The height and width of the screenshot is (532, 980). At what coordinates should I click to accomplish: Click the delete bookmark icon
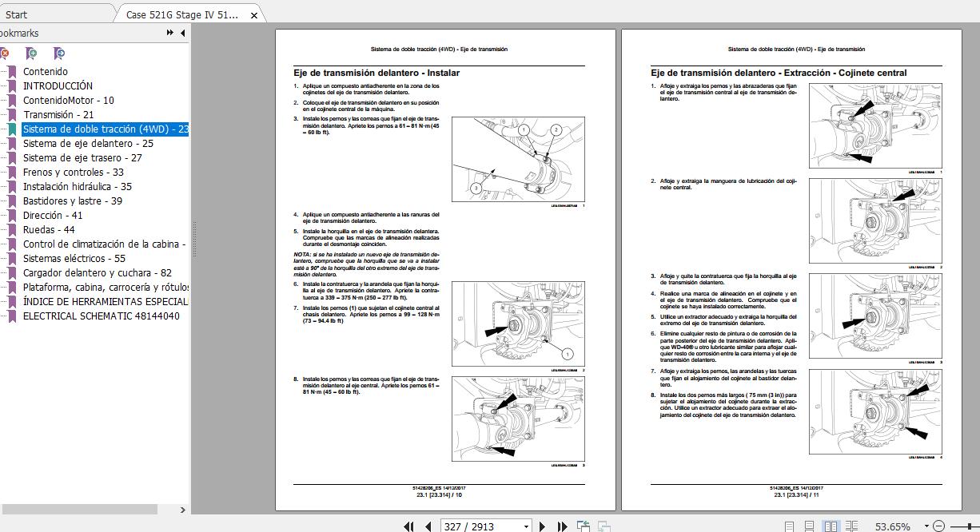click(4, 54)
